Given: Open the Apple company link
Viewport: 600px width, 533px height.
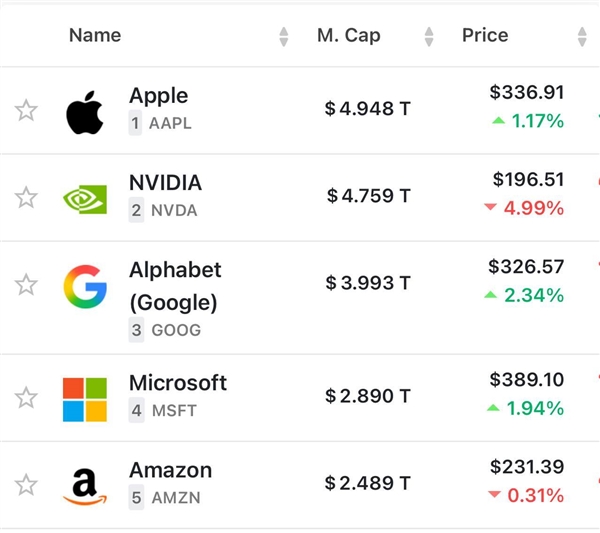Looking at the screenshot, I should pos(158,95).
